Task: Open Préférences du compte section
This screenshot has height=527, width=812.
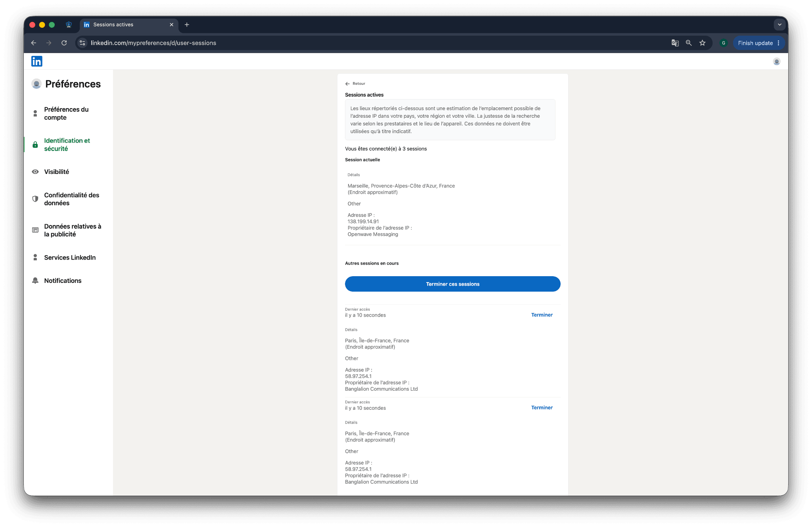Action: pos(66,113)
